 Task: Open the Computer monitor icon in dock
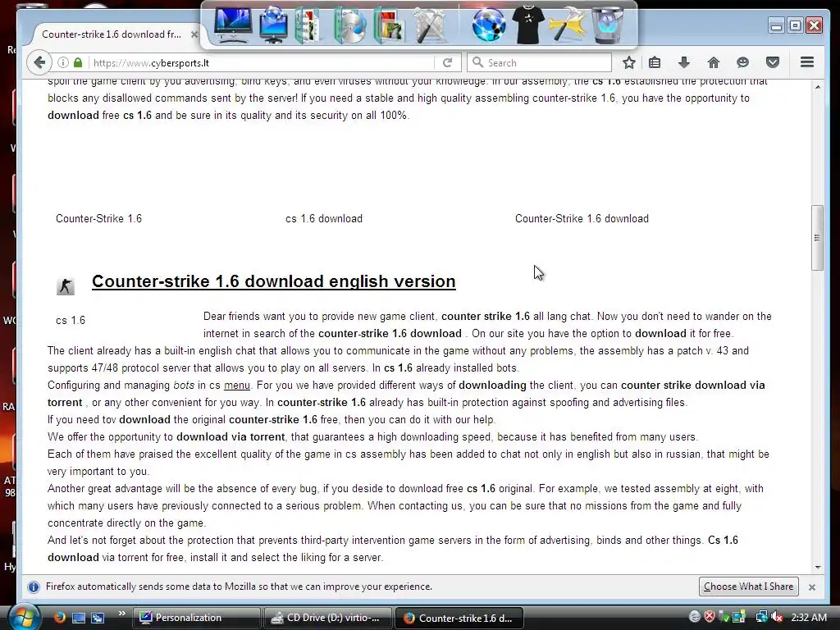[232, 24]
